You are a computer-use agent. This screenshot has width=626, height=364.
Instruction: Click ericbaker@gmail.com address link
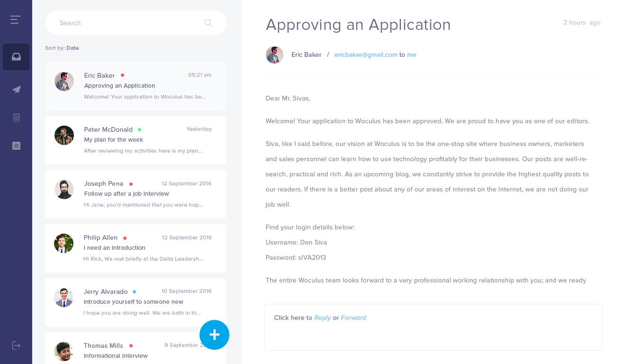366,55
